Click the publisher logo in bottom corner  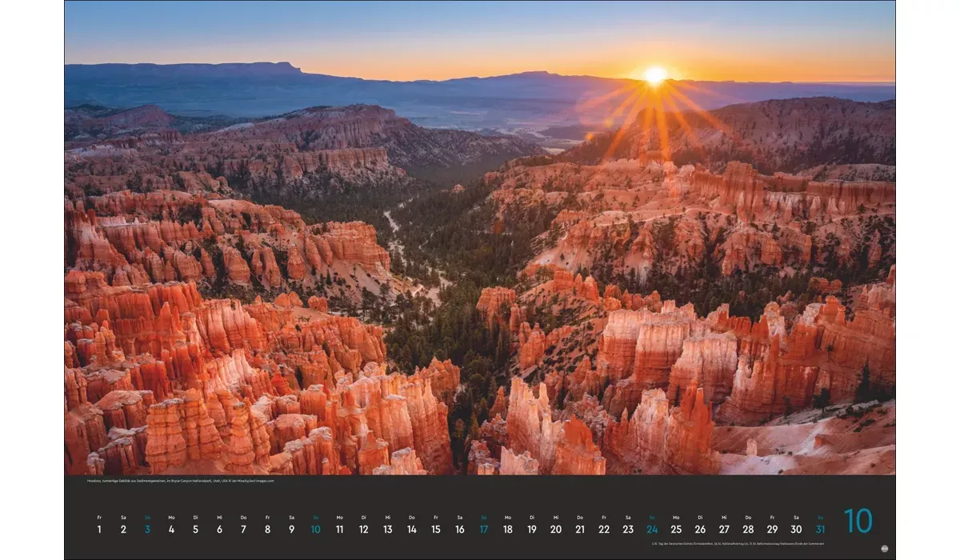[885, 549]
